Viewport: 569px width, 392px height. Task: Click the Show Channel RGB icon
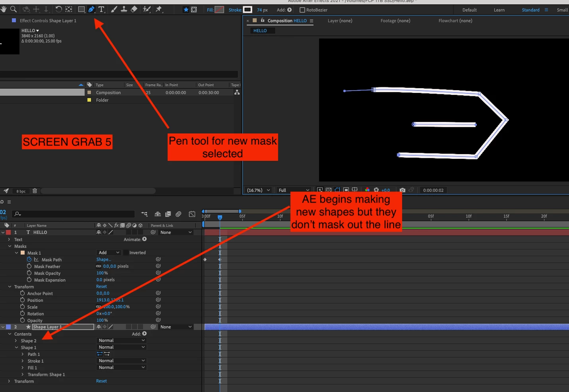coord(367,190)
